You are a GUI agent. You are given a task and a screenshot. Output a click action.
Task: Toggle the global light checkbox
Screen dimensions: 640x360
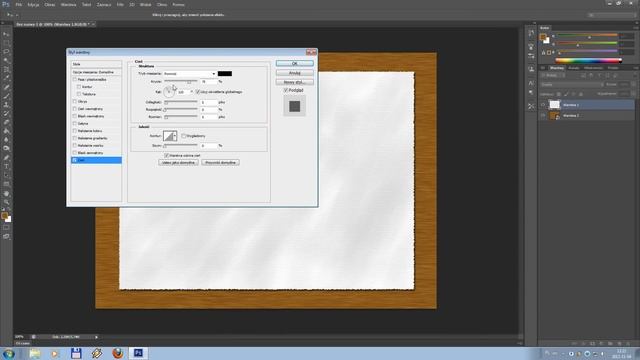(198, 92)
